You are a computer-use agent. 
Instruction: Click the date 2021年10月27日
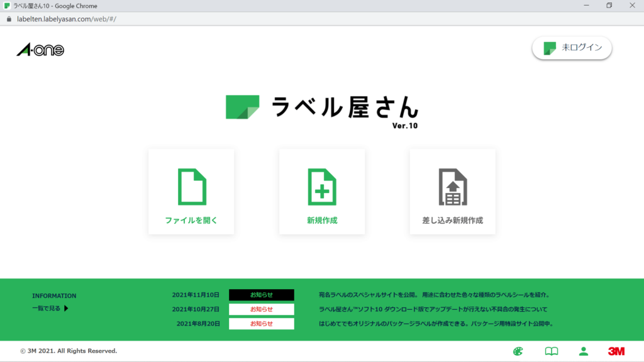[196, 309]
